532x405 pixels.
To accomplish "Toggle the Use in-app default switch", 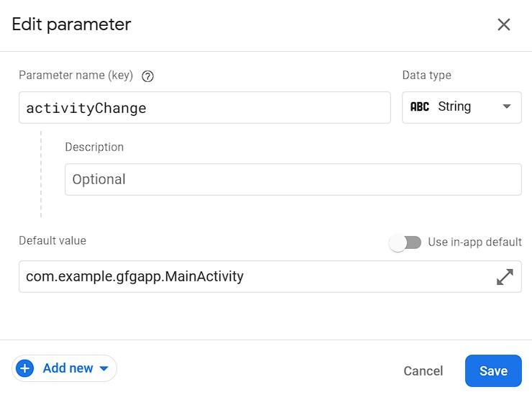I will [405, 242].
